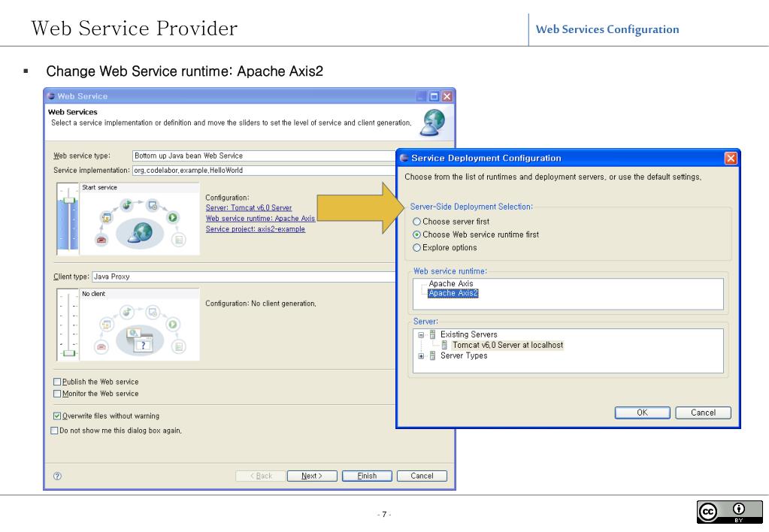Click the Existing Servers folder icon
This screenshot has width=769, height=532.
pos(432,335)
